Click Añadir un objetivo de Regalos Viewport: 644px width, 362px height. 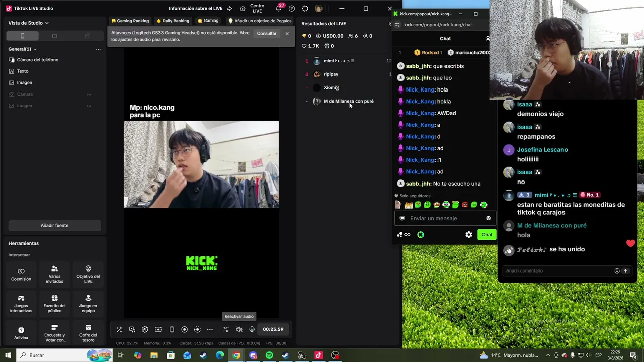[260, 21]
